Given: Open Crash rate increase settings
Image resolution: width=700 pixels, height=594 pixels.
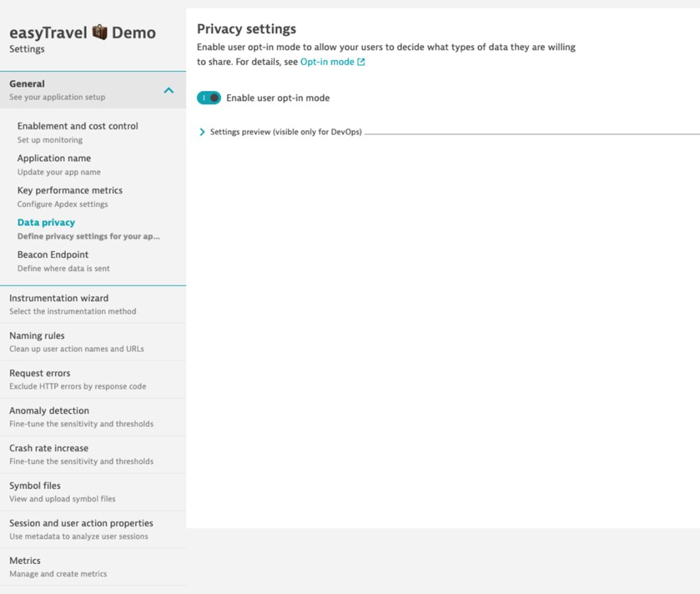Looking at the screenshot, I should coord(48,448).
